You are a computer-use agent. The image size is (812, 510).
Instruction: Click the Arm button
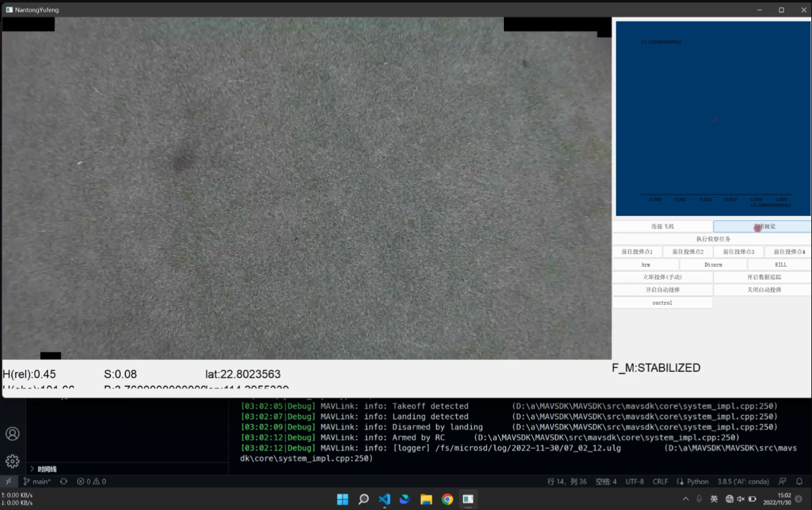tap(645, 264)
